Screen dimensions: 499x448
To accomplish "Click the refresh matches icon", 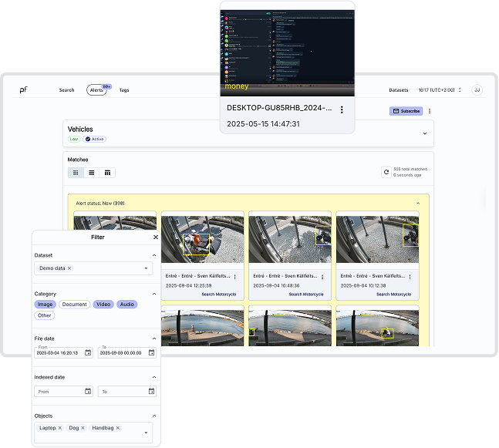I will tap(386, 172).
